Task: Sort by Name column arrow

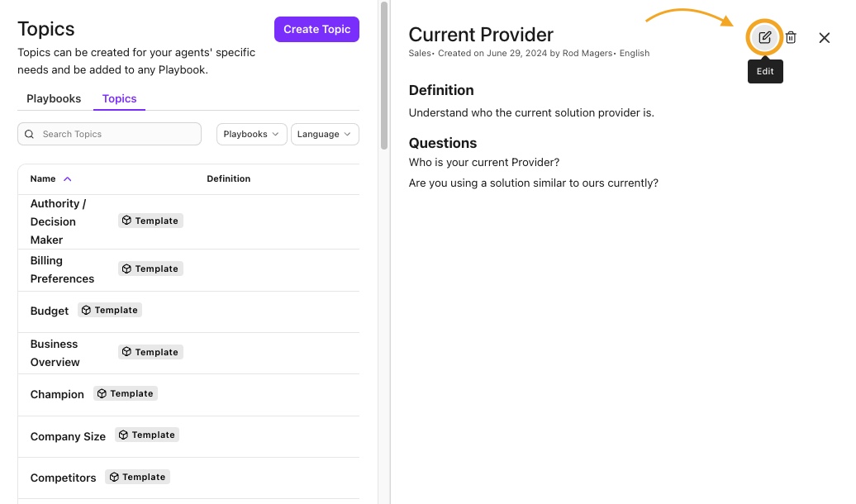Action: tap(68, 179)
